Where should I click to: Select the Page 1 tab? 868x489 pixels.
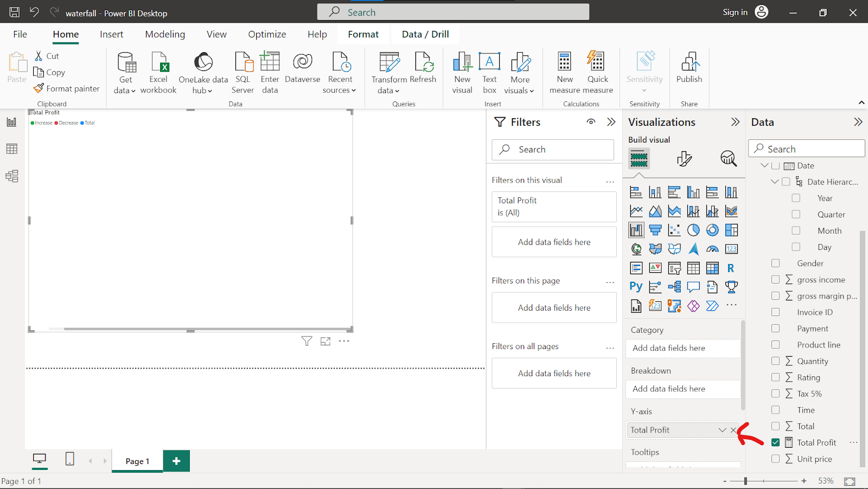(137, 461)
